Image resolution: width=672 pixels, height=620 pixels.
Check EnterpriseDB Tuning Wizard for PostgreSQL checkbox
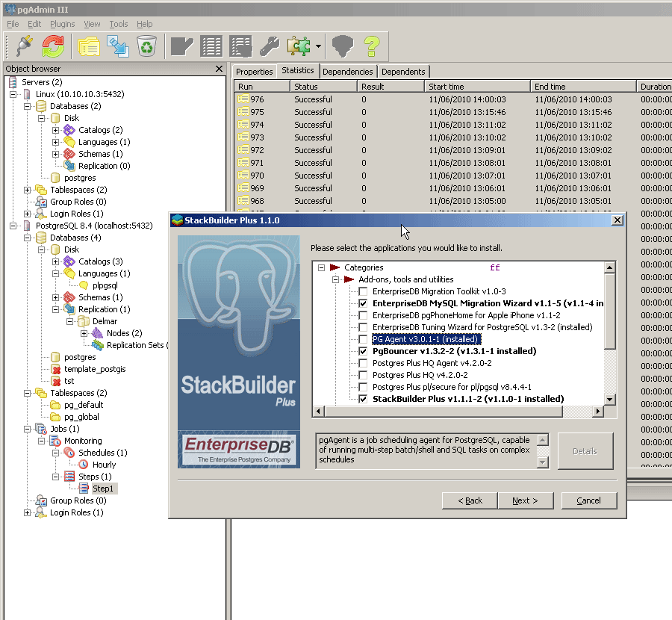point(363,328)
